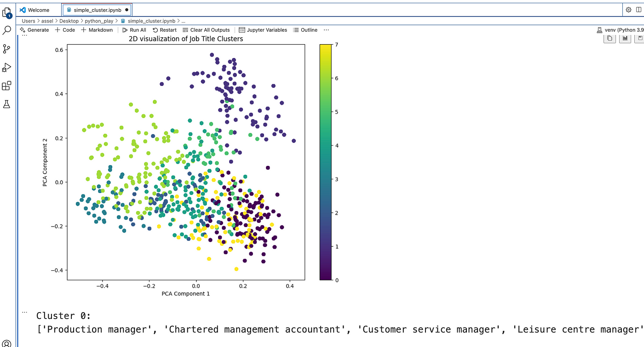This screenshot has height=347, width=644.
Task: Open the settings gear in editor title bar
Action: tap(628, 10)
